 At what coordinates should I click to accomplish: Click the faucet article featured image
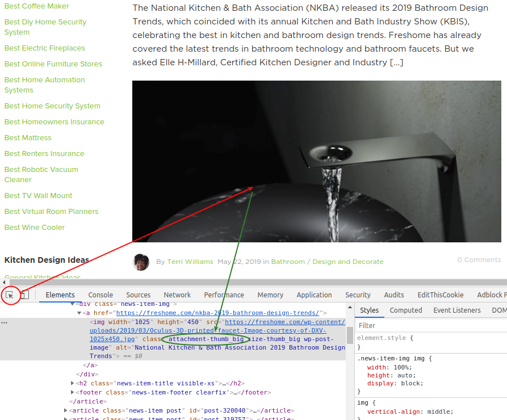coord(316,161)
